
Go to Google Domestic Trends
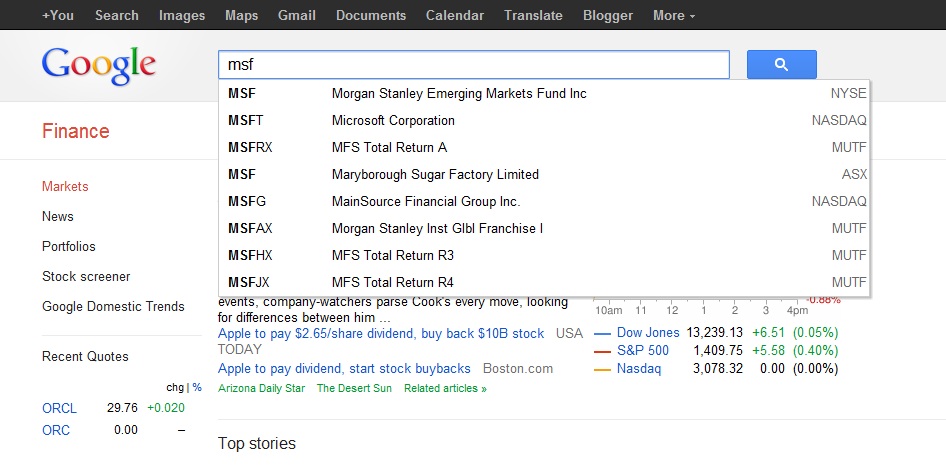point(113,307)
